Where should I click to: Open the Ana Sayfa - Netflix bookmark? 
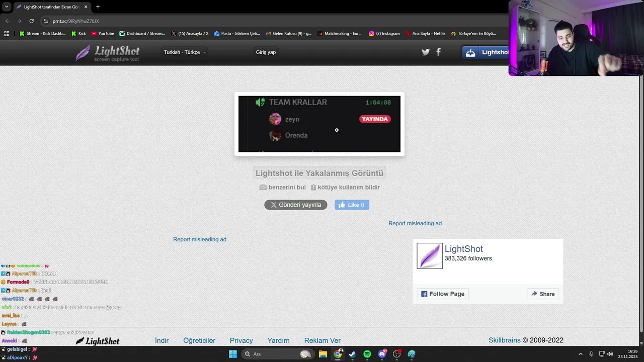click(426, 34)
